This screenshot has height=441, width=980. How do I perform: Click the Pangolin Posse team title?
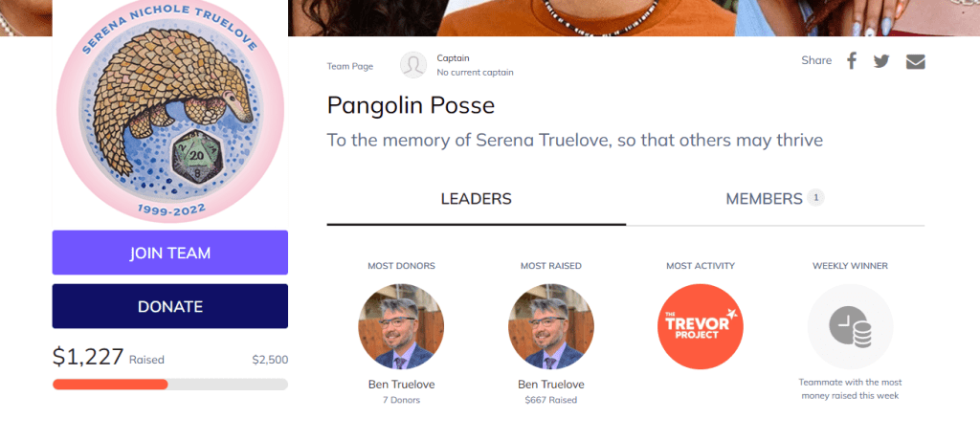(x=411, y=105)
